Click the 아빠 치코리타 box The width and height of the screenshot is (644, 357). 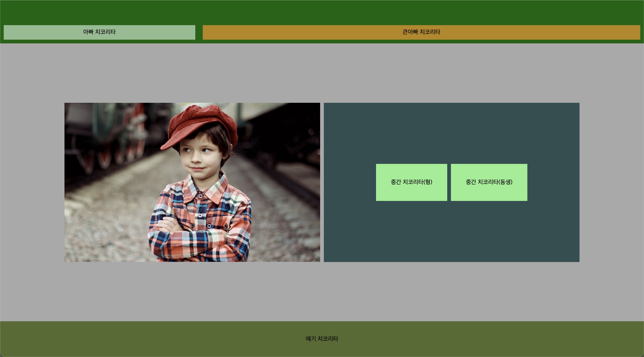point(99,32)
